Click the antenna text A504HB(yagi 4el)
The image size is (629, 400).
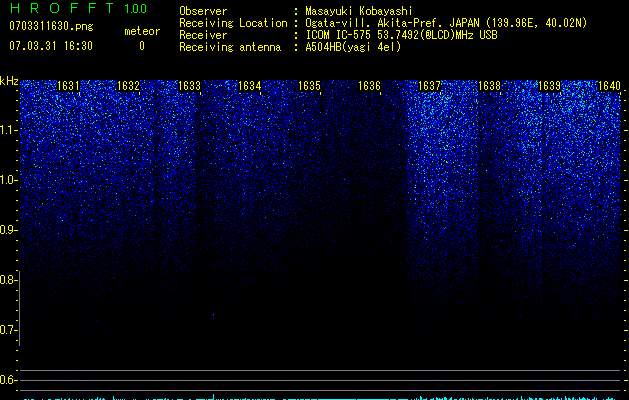point(353,47)
